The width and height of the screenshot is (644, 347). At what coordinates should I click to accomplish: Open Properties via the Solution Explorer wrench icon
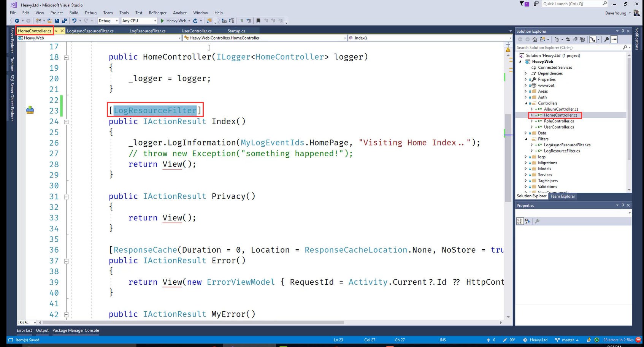[606, 40]
